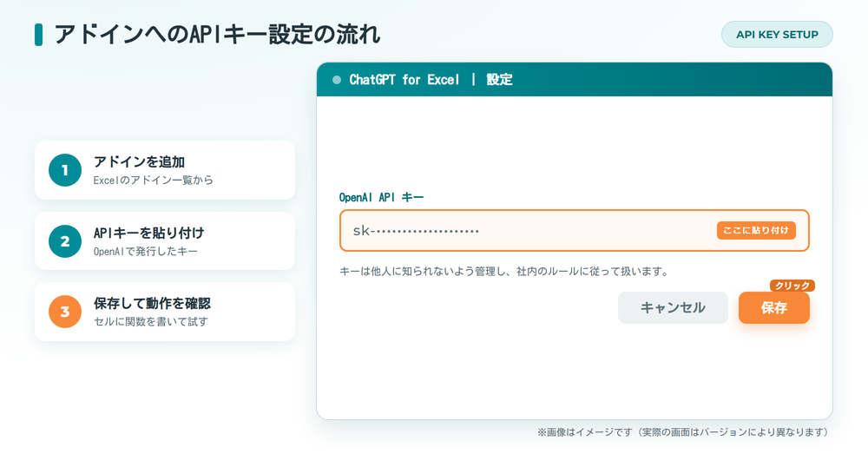Screen dimensions: 868x454
Task: Select the 保存して動作を確認 step card
Action: (x=165, y=312)
